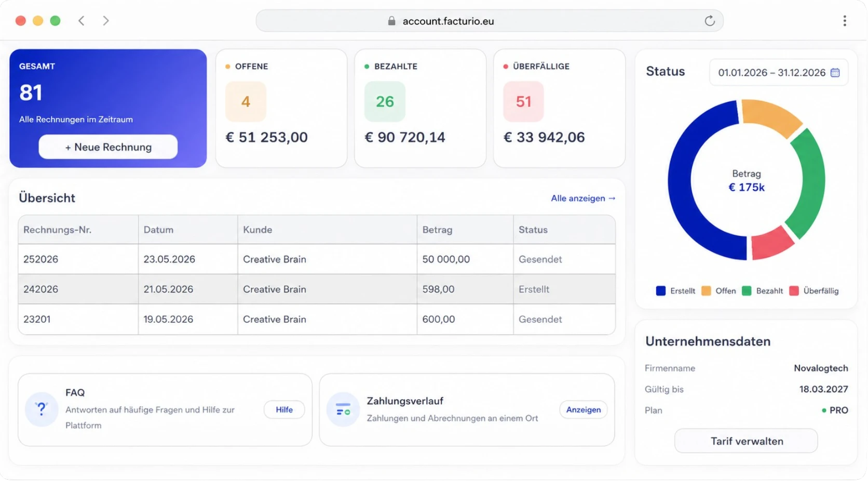Click the date 23.05.2026
Screen dimensions: 868x489
click(169, 259)
